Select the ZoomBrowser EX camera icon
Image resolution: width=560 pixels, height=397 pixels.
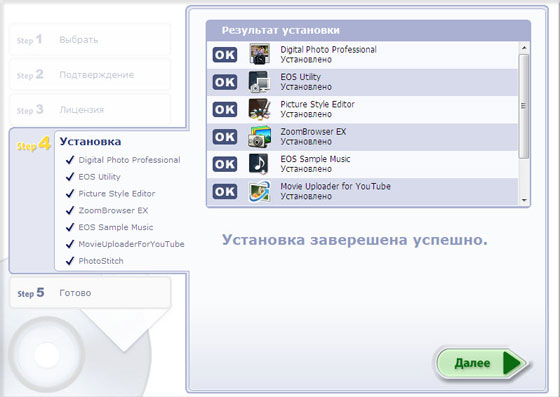259,137
